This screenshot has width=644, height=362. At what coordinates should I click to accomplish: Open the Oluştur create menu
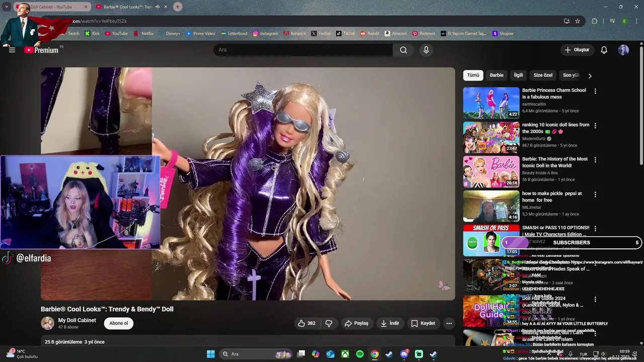pyautogui.click(x=577, y=50)
